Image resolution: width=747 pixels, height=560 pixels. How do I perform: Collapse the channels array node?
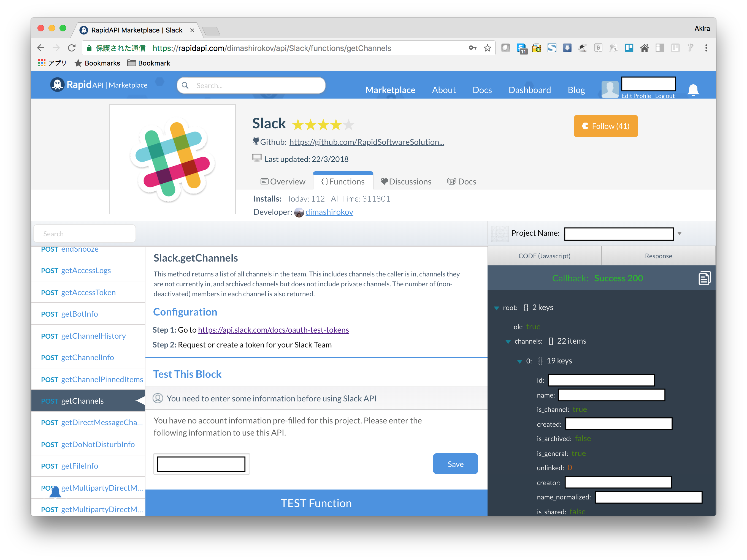coord(508,342)
